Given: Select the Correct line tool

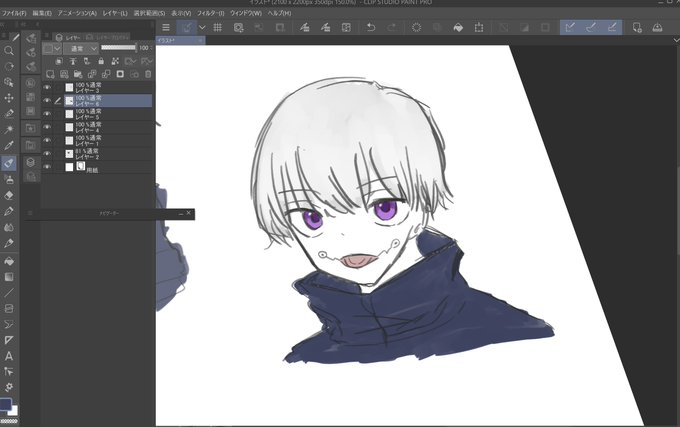Looking at the screenshot, I should pyautogui.click(x=9, y=372).
